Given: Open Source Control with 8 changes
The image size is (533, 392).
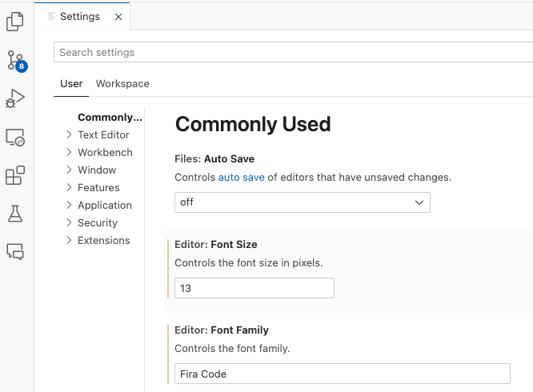Looking at the screenshot, I should (x=16, y=61).
